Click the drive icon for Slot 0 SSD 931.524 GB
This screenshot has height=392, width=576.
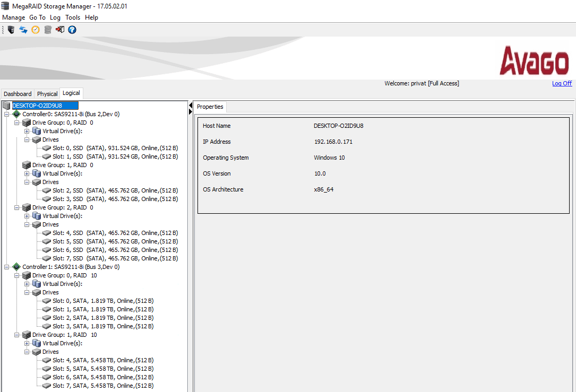pyautogui.click(x=47, y=148)
